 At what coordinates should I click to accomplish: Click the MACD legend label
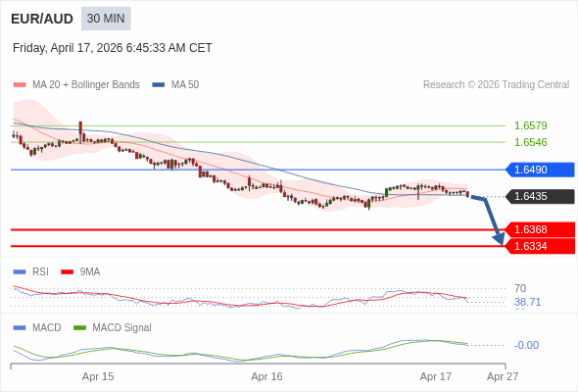click(x=46, y=328)
